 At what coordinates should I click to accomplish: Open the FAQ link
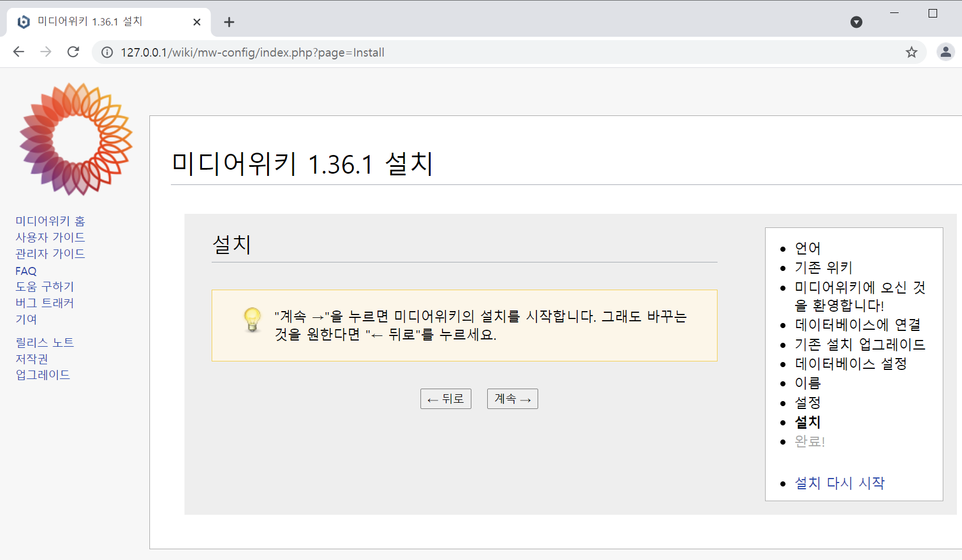(26, 271)
